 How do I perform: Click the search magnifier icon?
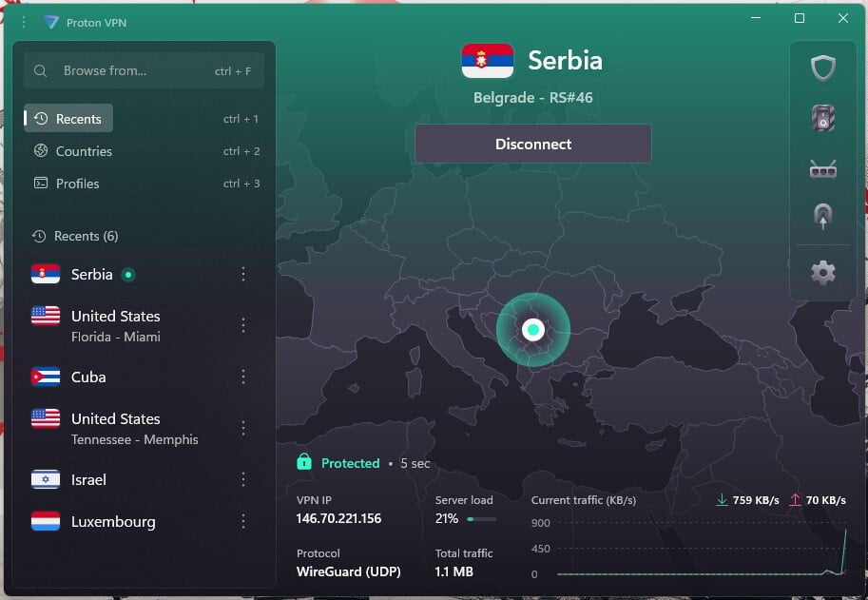point(41,71)
